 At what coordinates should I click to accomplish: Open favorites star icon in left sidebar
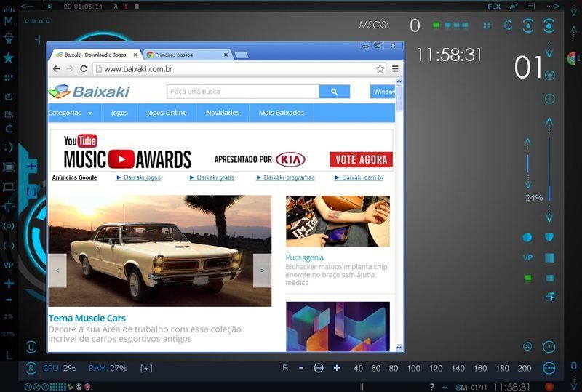point(9,58)
